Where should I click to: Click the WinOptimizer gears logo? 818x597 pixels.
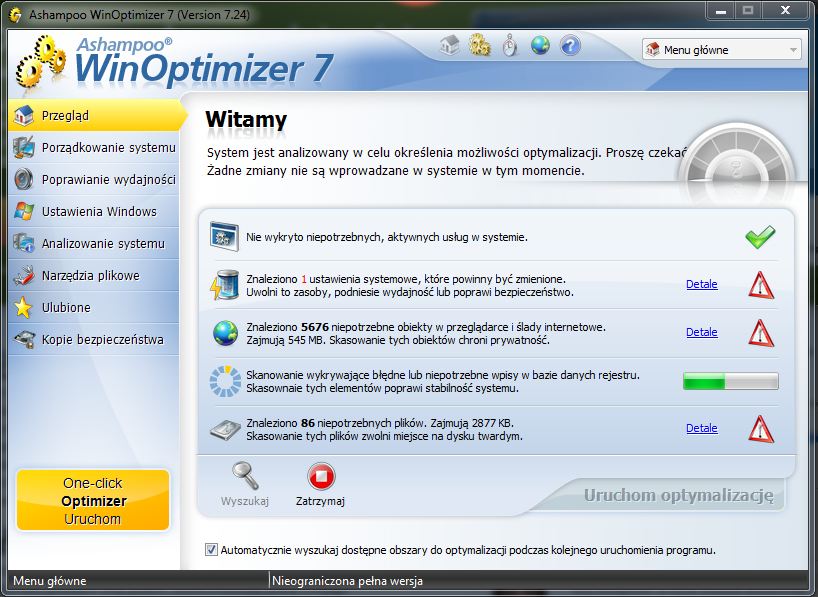pyautogui.click(x=41, y=62)
